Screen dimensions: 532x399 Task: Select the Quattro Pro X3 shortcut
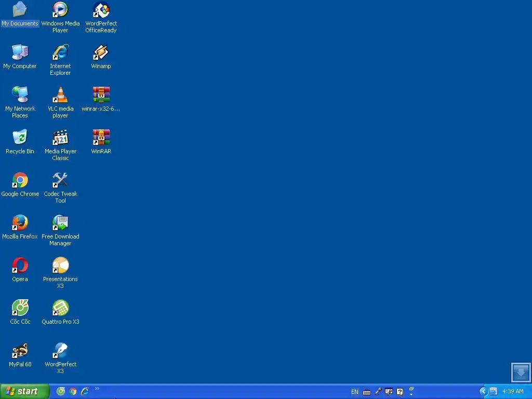tap(60, 312)
